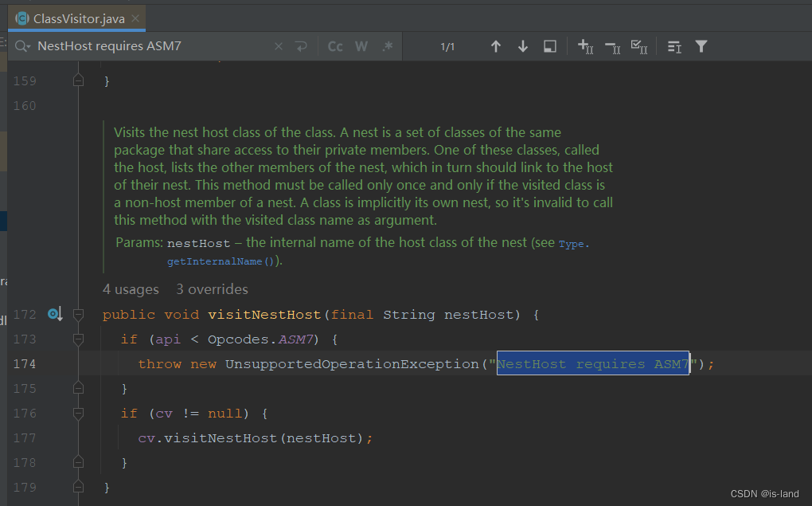Screen dimensions: 812x506
Task: Collapse the if api block on line 173
Action: click(x=78, y=339)
